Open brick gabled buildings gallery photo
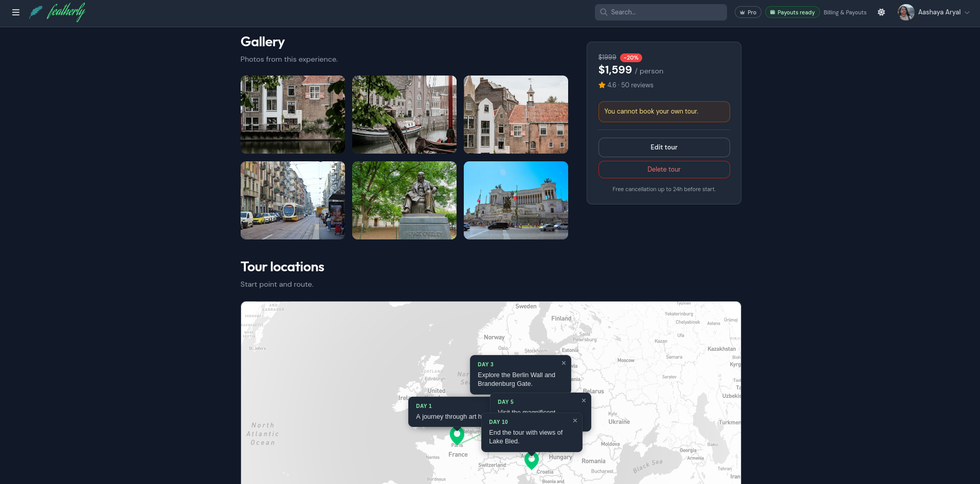Image resolution: width=980 pixels, height=484 pixels. (x=516, y=115)
